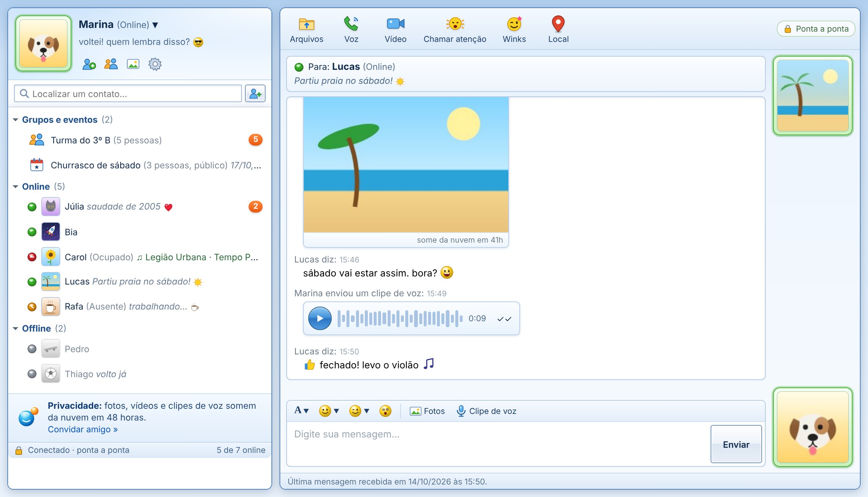Click the Localizar um contato search field
Image resolution: width=868 pixels, height=497 pixels.
click(128, 94)
